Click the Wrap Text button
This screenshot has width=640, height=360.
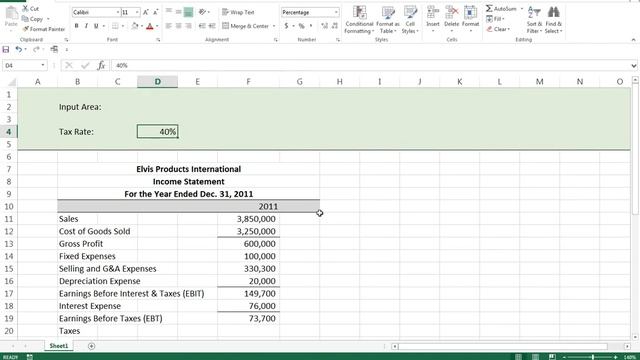[x=238, y=12]
